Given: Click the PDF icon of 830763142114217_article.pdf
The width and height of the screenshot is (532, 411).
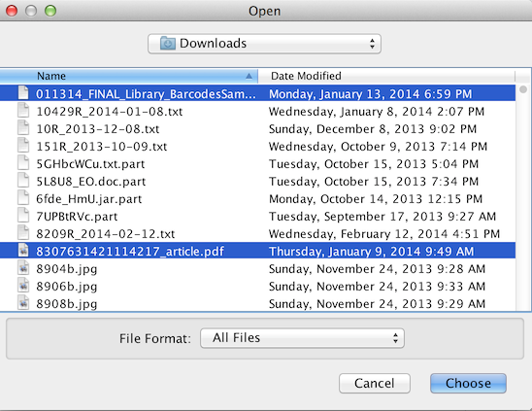Looking at the screenshot, I should pos(23,251).
